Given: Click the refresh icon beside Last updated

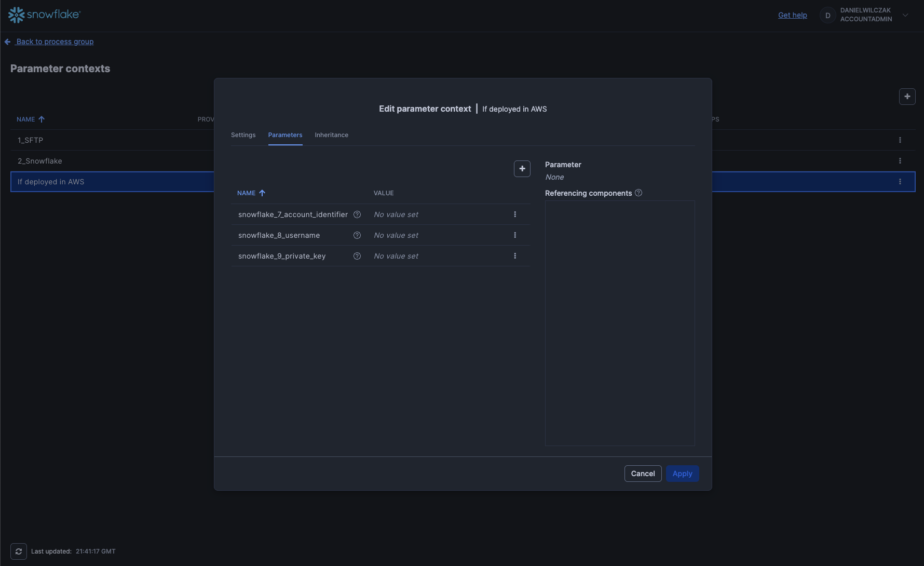Looking at the screenshot, I should (19, 551).
